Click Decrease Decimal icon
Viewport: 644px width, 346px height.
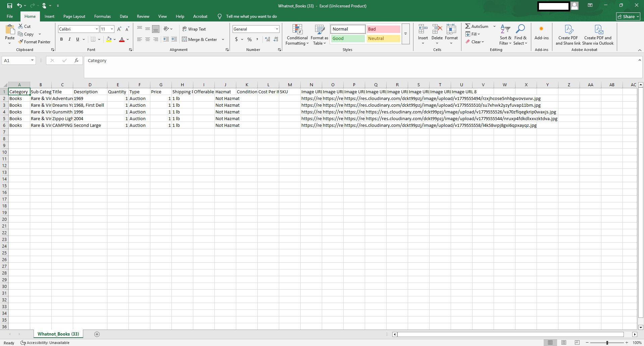(276, 39)
